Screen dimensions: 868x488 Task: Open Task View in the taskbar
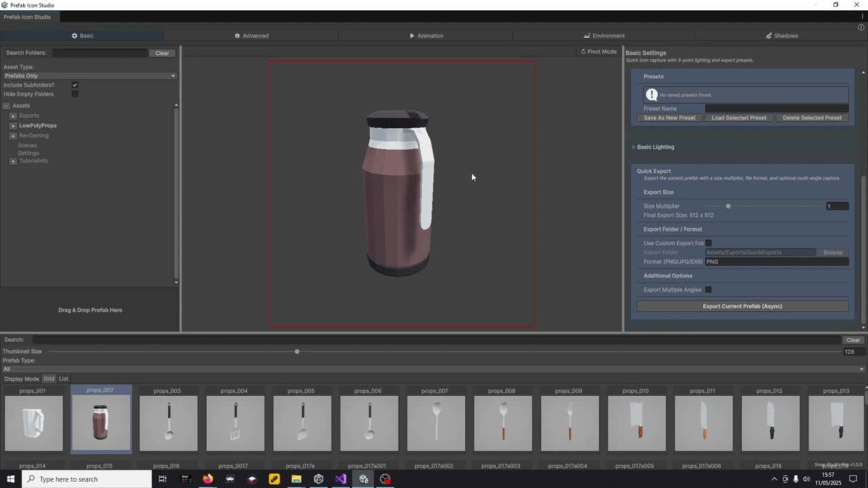(162, 479)
